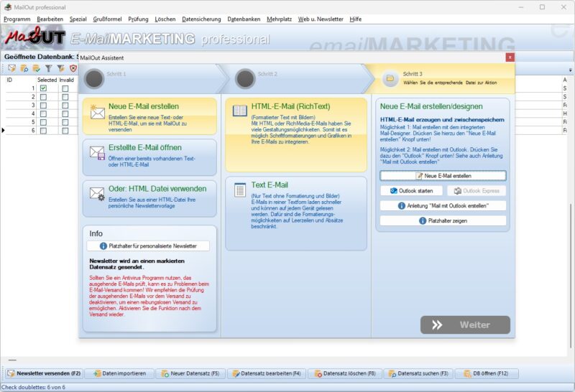
Task: Click the MailOut app icon in title bar
Action: (8, 7)
